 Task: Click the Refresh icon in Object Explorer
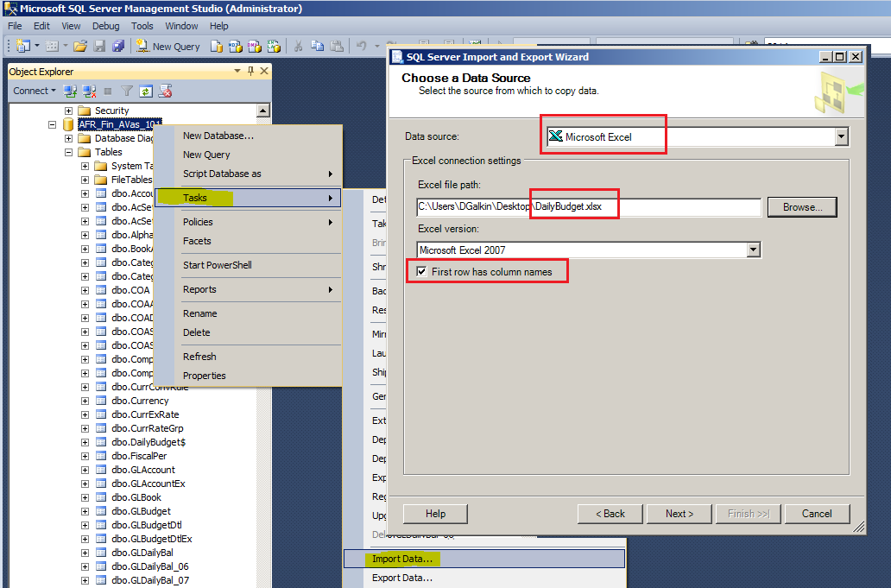tap(146, 91)
